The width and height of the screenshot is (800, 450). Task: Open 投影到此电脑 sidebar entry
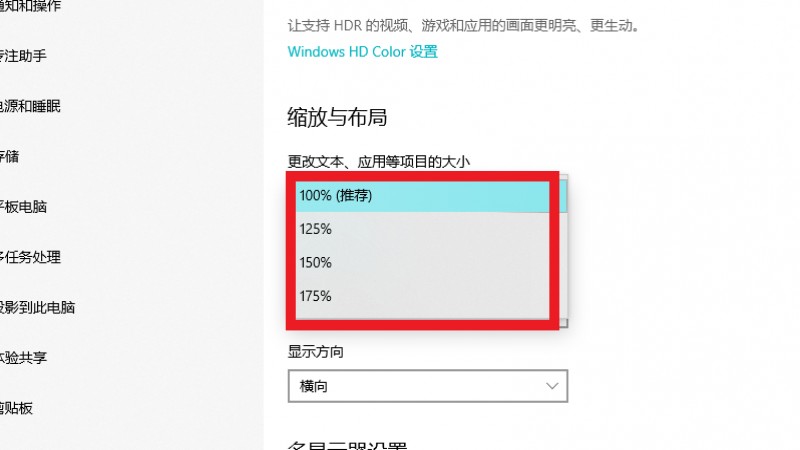point(37,308)
